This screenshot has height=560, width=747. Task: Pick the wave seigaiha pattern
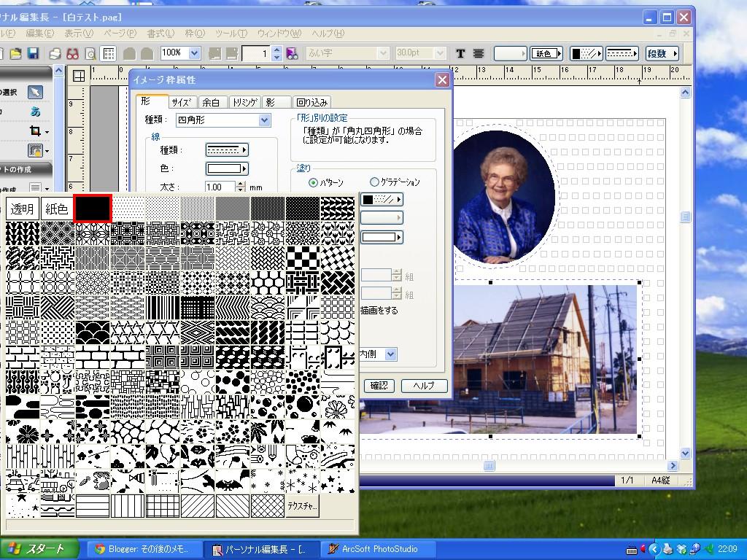tap(267, 308)
